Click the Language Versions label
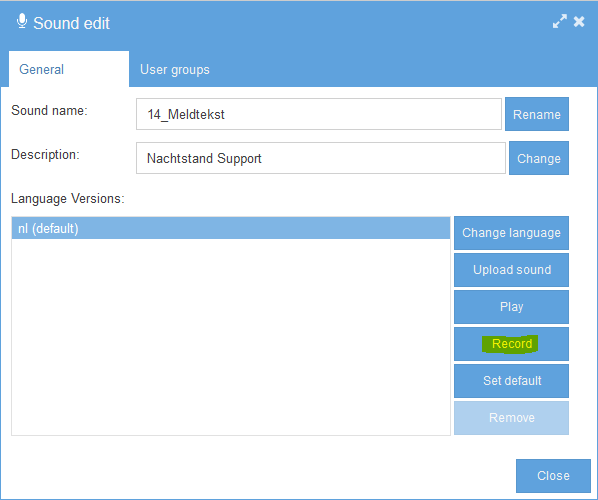Image resolution: width=598 pixels, height=500 pixels. (68, 199)
